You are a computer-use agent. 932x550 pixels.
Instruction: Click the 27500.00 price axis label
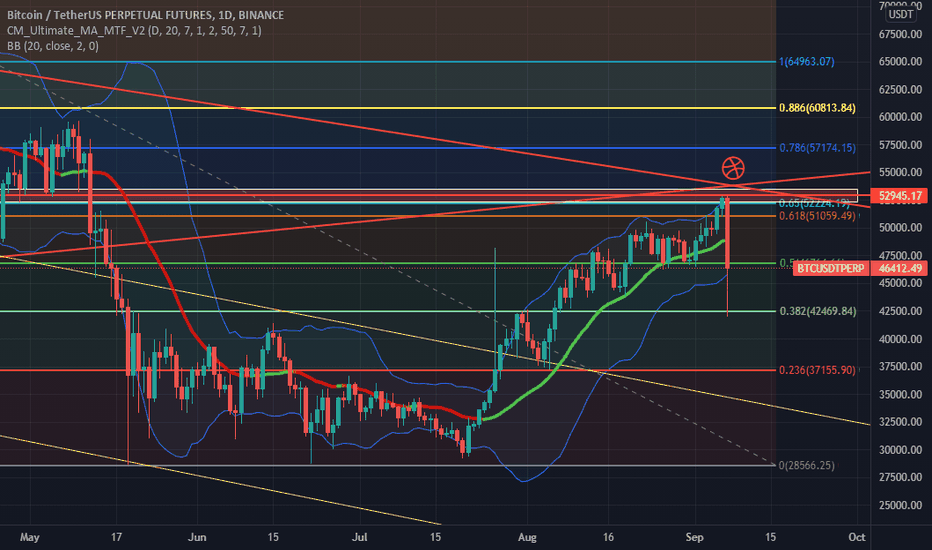tap(900, 477)
